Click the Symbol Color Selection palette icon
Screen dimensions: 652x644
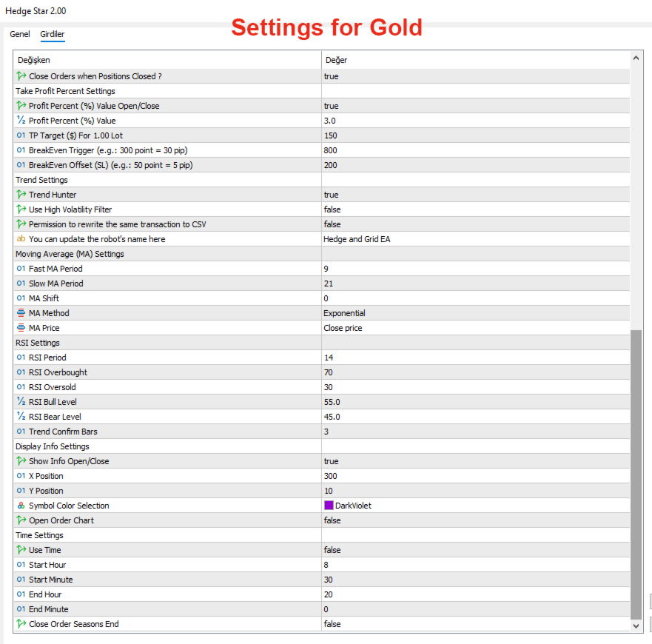(x=21, y=506)
